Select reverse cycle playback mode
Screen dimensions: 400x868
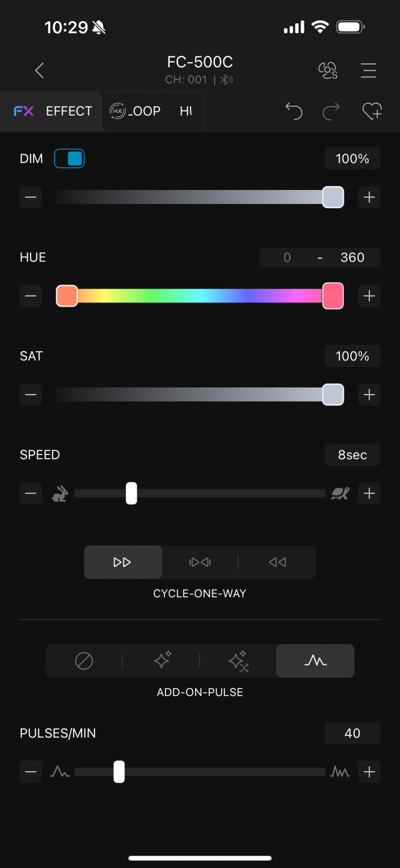[x=277, y=562]
